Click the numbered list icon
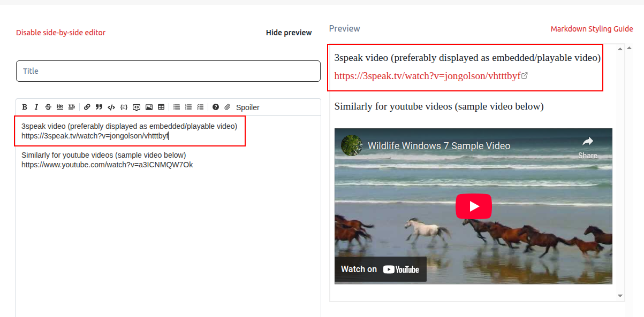This screenshot has height=317, width=644. point(188,107)
